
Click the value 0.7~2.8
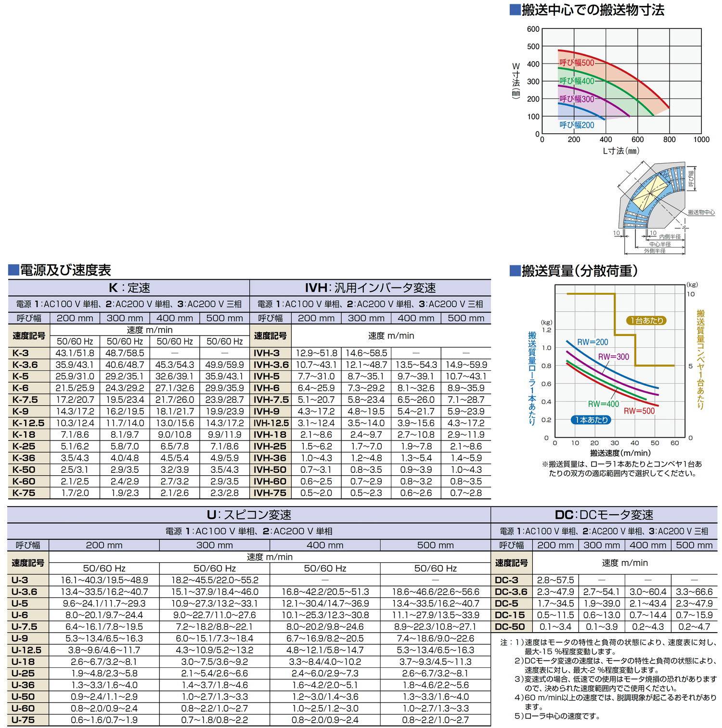(466, 493)
